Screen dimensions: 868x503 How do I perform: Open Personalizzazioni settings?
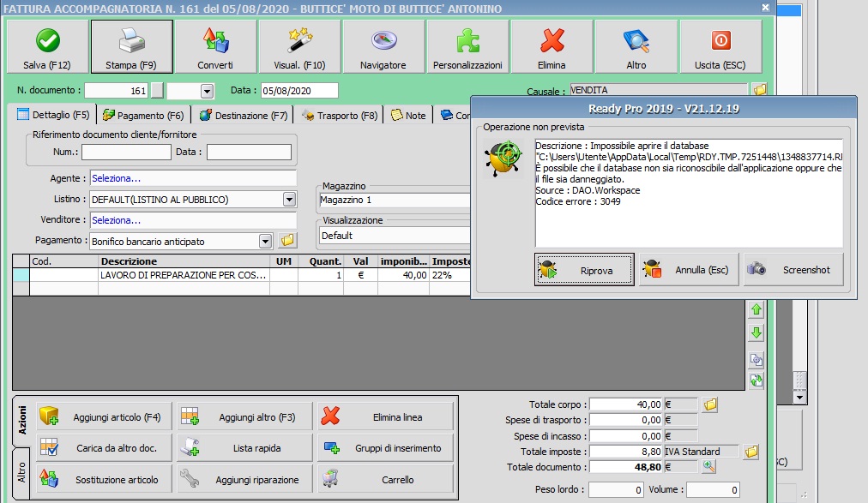point(467,46)
